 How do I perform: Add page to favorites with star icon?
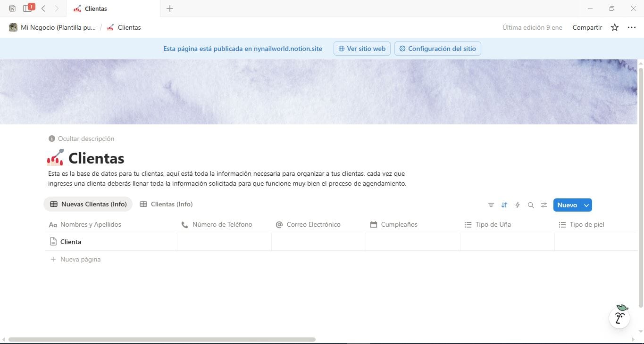point(615,27)
